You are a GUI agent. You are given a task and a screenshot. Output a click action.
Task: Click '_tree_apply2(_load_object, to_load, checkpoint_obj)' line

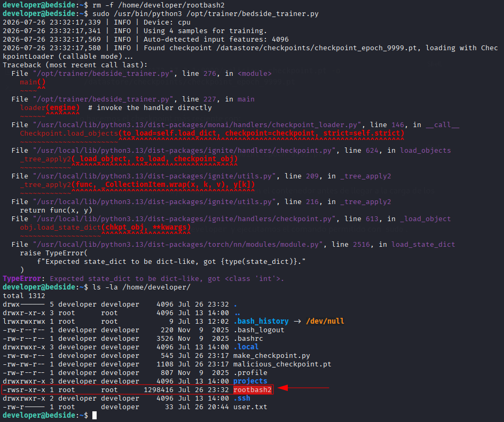(129, 159)
